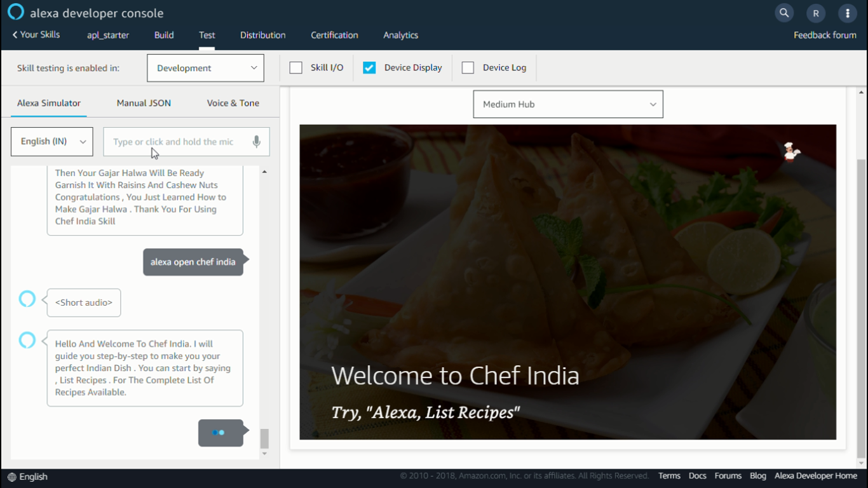Open the Analytics tab

click(x=400, y=35)
